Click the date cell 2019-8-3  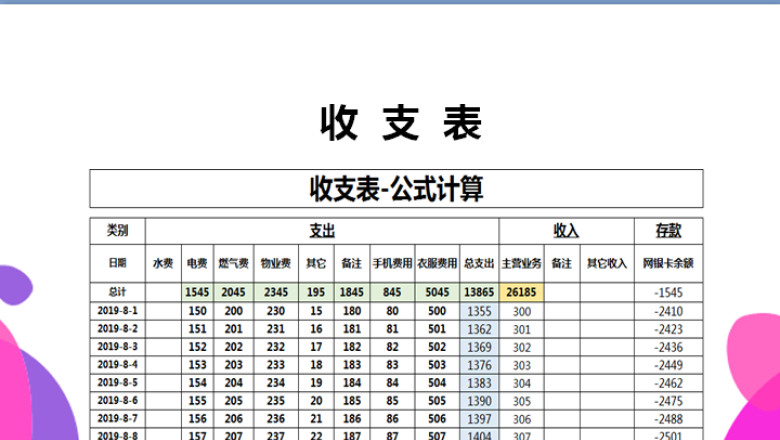pos(117,347)
